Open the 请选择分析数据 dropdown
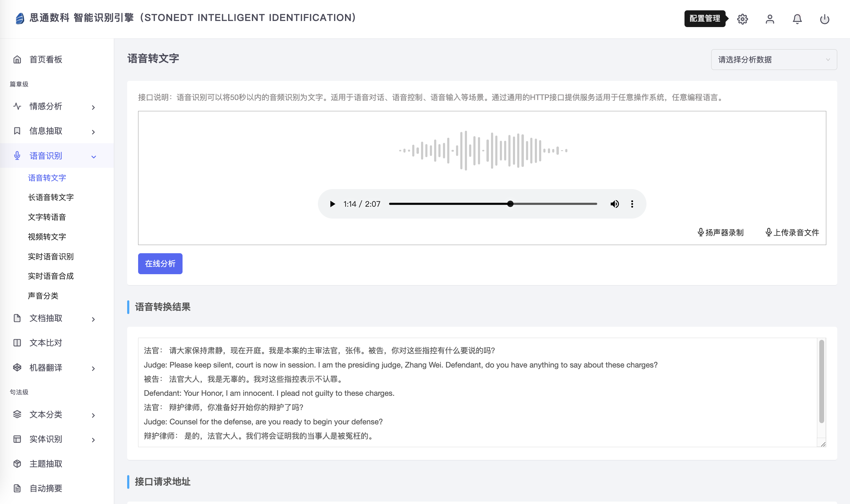 coord(774,60)
